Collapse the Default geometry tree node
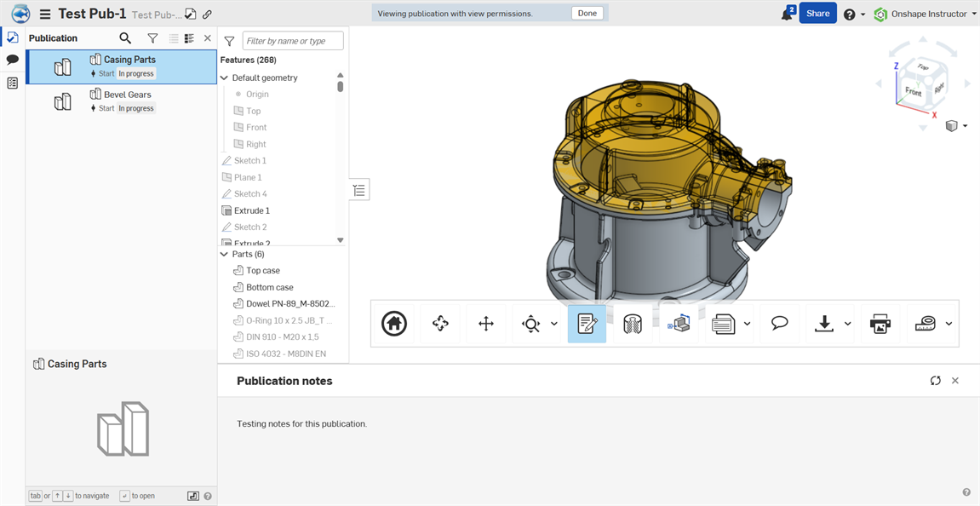 tap(225, 78)
